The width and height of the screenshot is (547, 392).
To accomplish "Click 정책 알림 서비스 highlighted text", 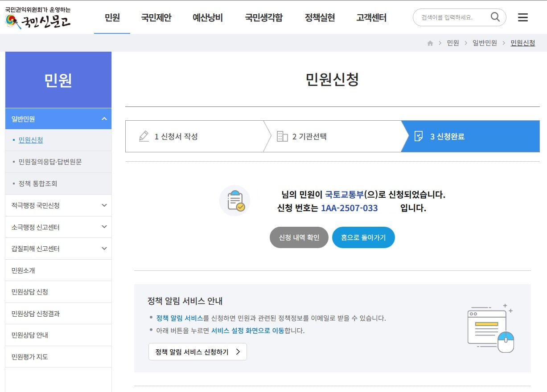I will tap(179, 318).
